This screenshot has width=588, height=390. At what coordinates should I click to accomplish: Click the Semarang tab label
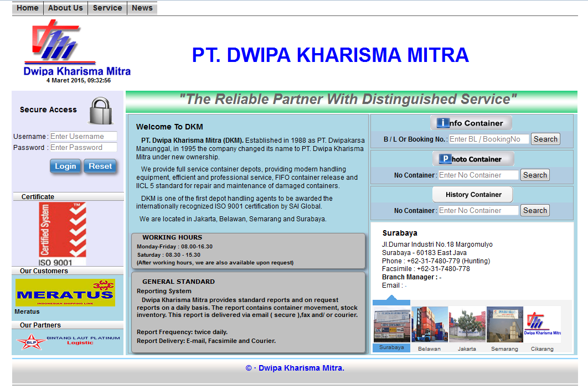(x=505, y=349)
